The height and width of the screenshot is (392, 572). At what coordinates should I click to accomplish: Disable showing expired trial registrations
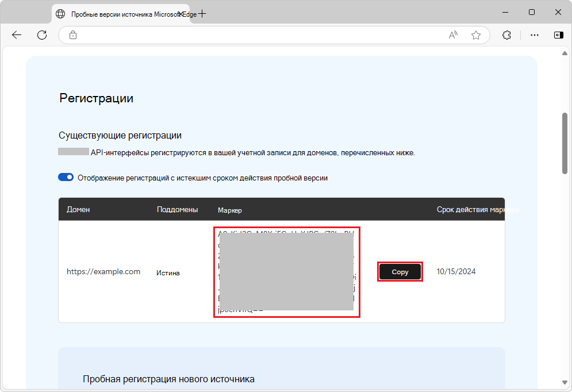[66, 177]
